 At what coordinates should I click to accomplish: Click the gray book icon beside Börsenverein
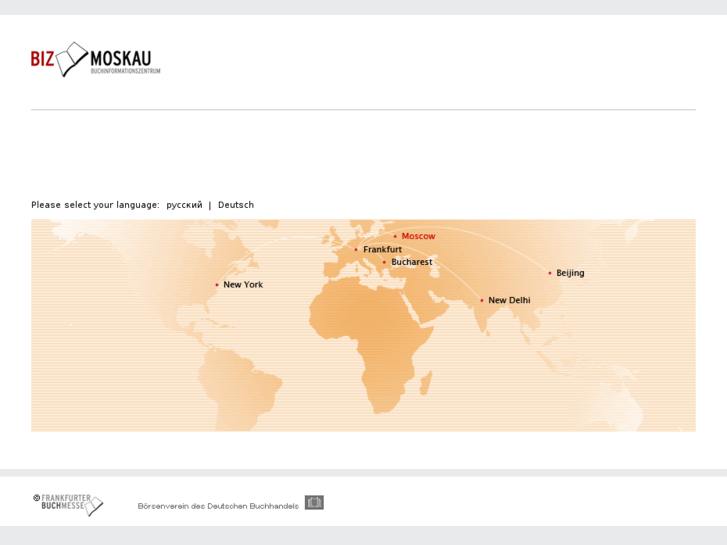(314, 502)
